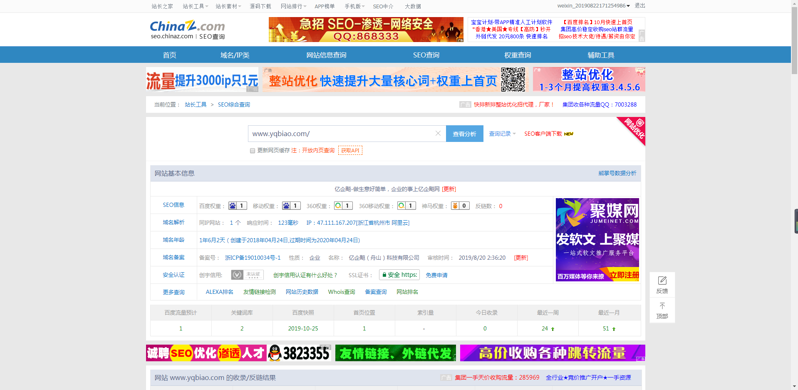This screenshot has height=390, width=798.
Task: Click the SSL 安全 https lock badge
Action: tap(400, 275)
